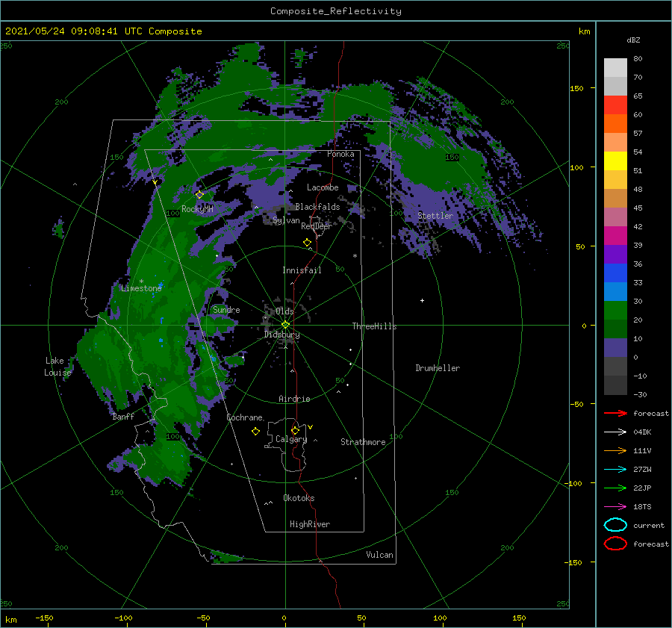The width and height of the screenshot is (672, 628).
Task: Click the Vulcan label
Action: coord(379,555)
